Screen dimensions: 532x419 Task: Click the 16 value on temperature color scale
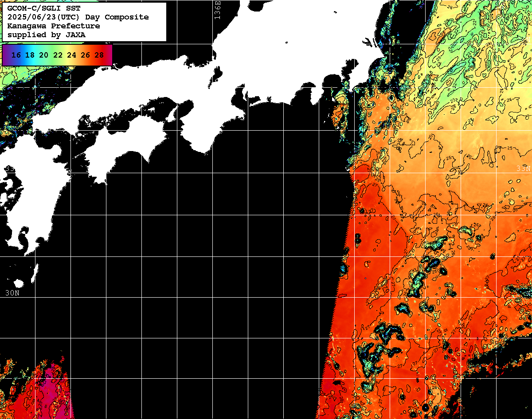(x=16, y=55)
